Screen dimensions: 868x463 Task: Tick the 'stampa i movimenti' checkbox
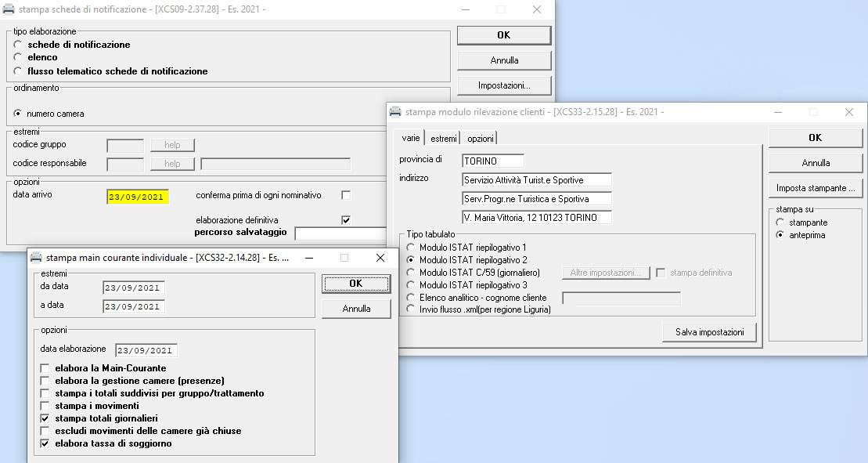point(45,406)
